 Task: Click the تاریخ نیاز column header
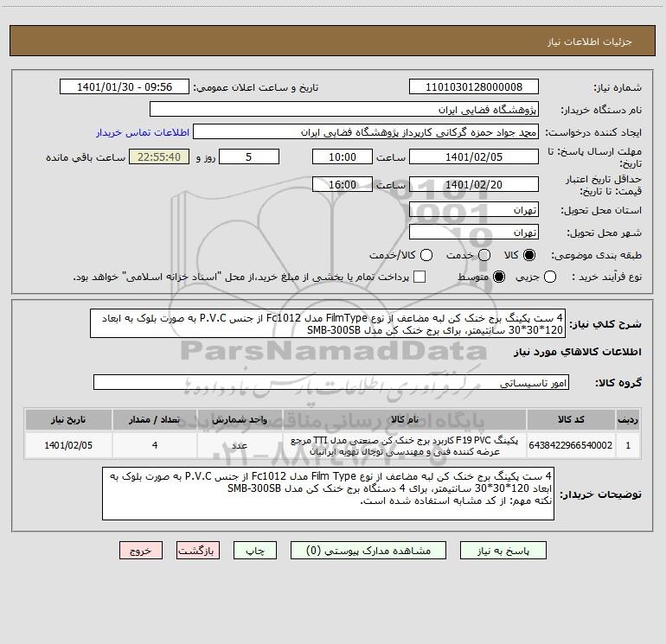click(x=68, y=419)
